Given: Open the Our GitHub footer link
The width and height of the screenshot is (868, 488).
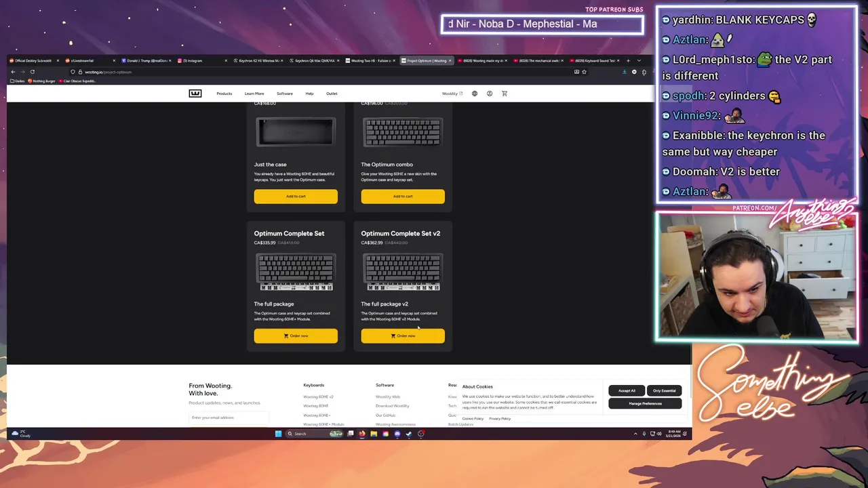Looking at the screenshot, I should 385,415.
